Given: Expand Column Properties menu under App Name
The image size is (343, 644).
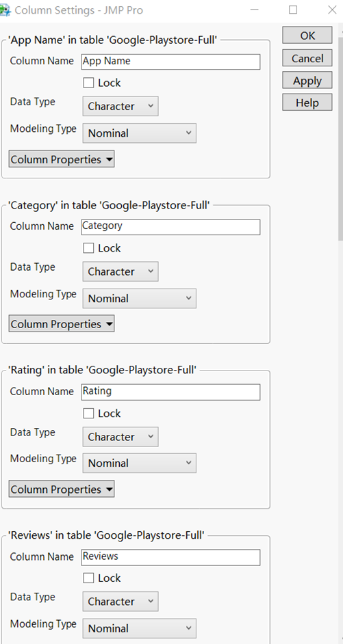Looking at the screenshot, I should tap(62, 159).
